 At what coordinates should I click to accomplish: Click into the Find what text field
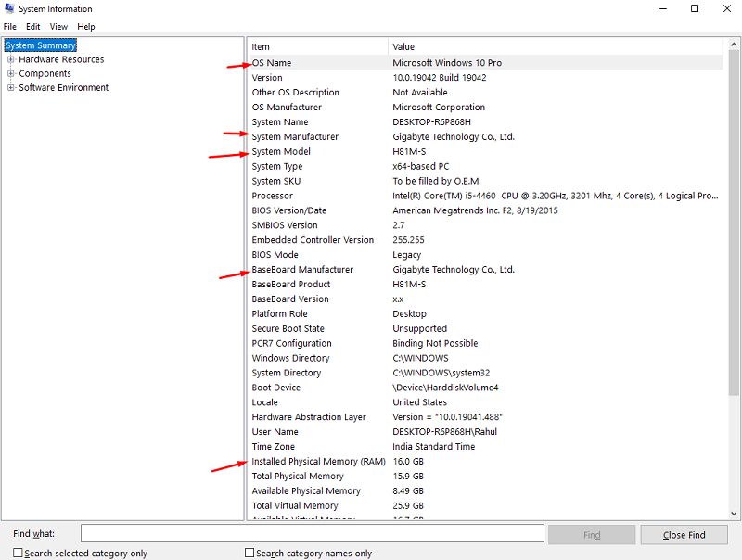(x=312, y=534)
